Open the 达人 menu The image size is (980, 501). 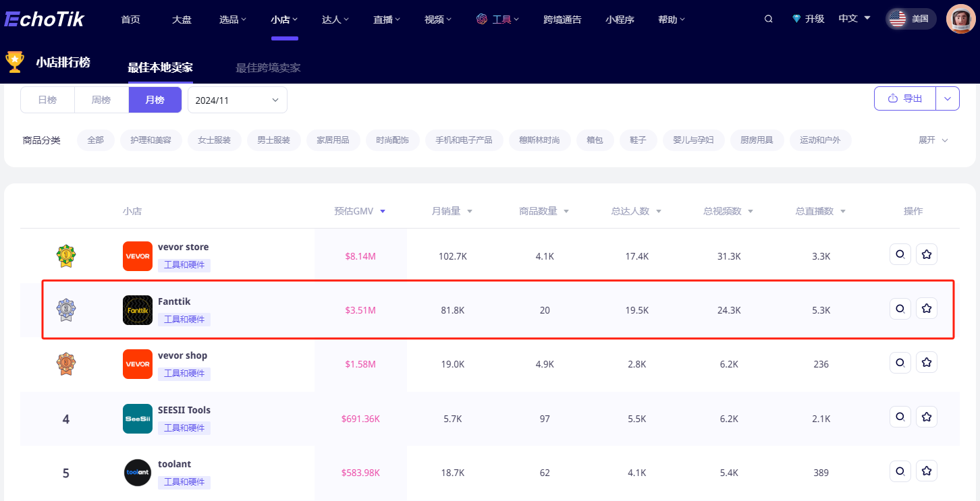(x=335, y=20)
